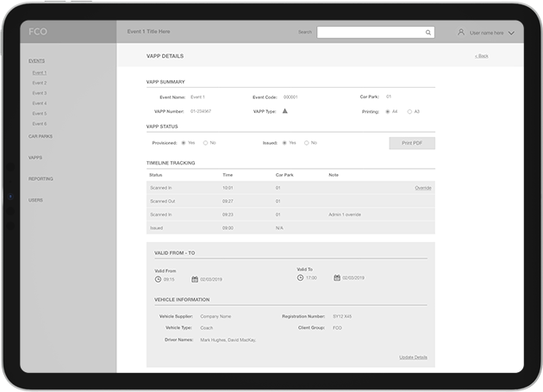
Task: Click the user profile avatar icon
Action: (x=461, y=32)
